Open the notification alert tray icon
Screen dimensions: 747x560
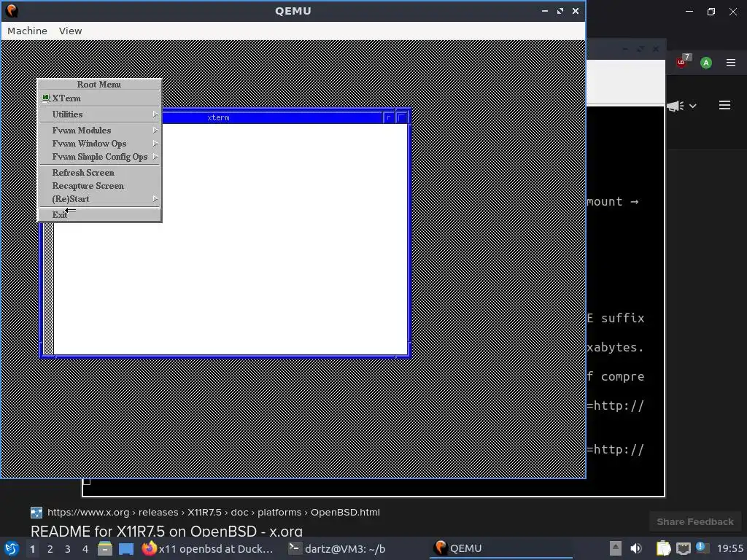(703, 548)
